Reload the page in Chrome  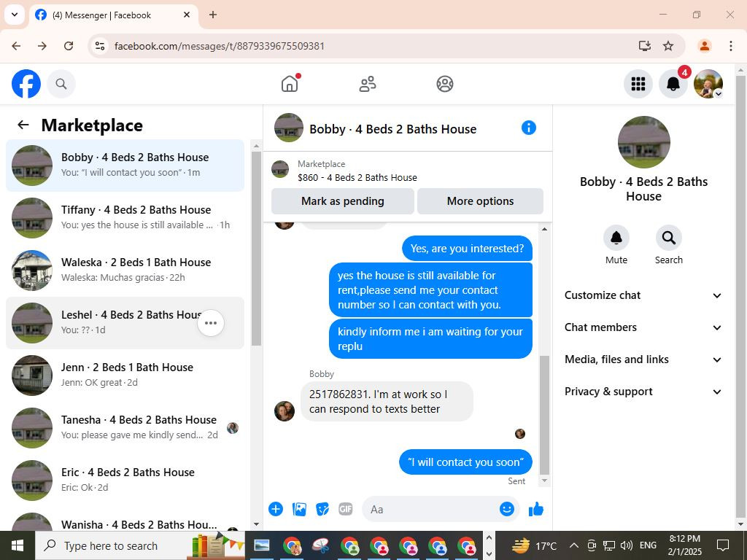click(69, 46)
